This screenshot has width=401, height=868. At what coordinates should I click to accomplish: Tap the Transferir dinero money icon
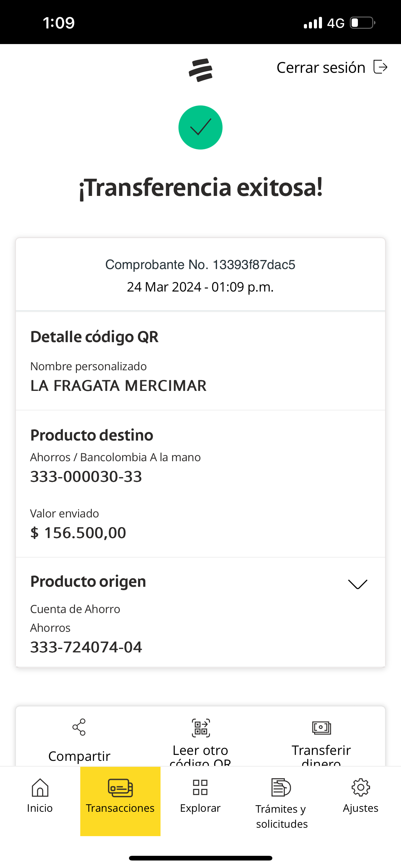click(x=322, y=727)
